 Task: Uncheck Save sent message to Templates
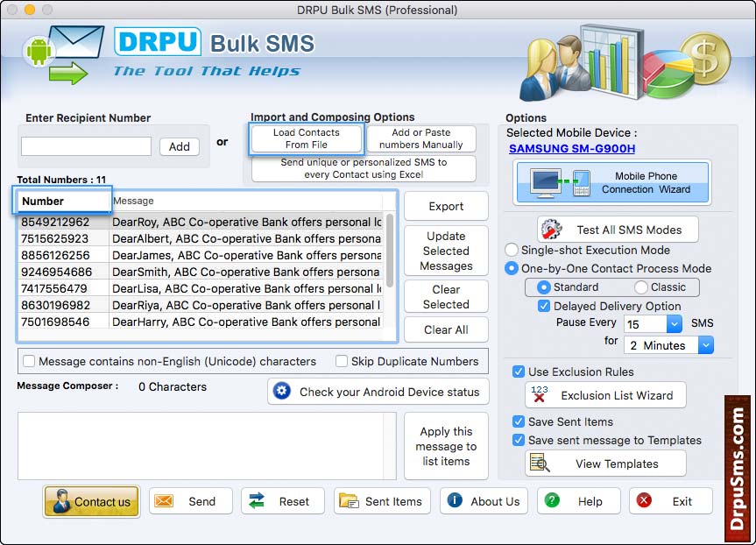coord(519,440)
